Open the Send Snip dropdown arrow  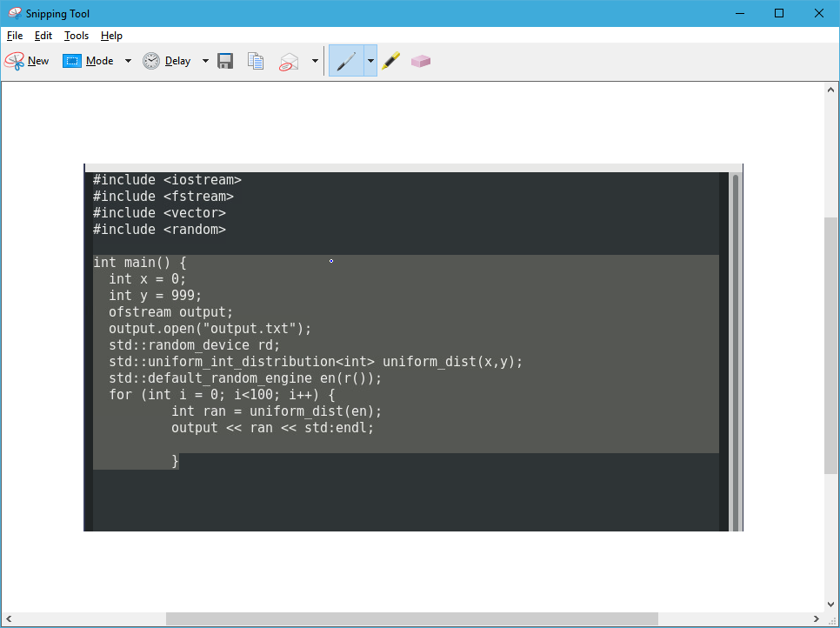[x=315, y=61]
